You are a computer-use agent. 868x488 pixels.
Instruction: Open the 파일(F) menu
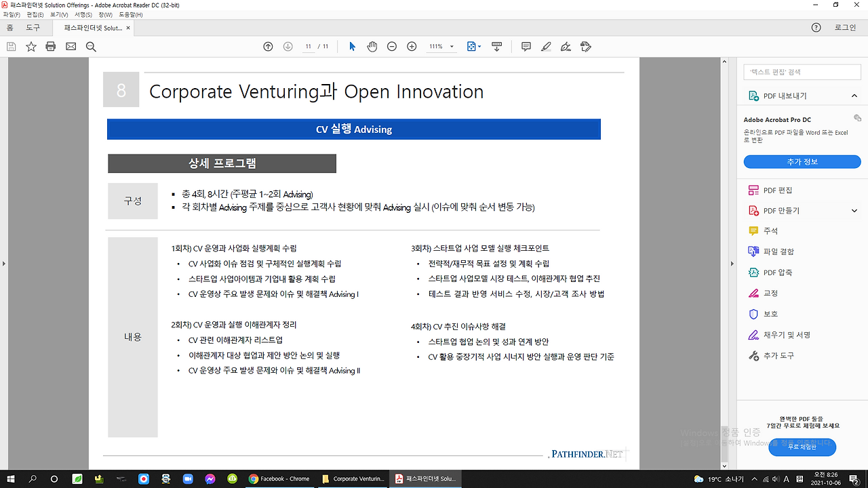pos(12,14)
